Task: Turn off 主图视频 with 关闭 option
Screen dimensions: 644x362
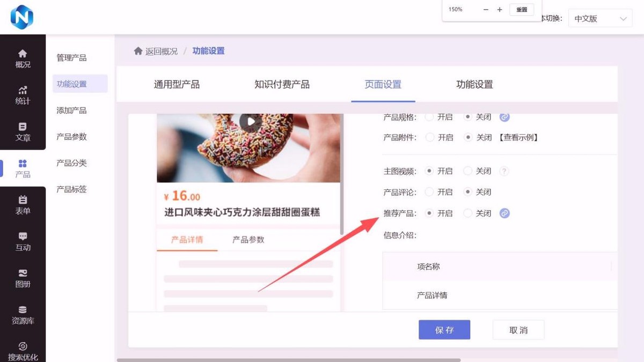Action: click(x=469, y=171)
